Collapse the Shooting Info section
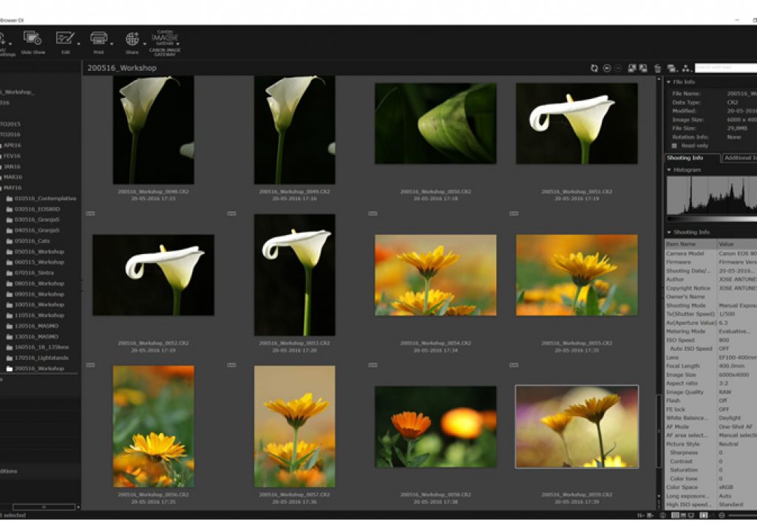Image resolution: width=757 pixels, height=532 pixels. 668,232
